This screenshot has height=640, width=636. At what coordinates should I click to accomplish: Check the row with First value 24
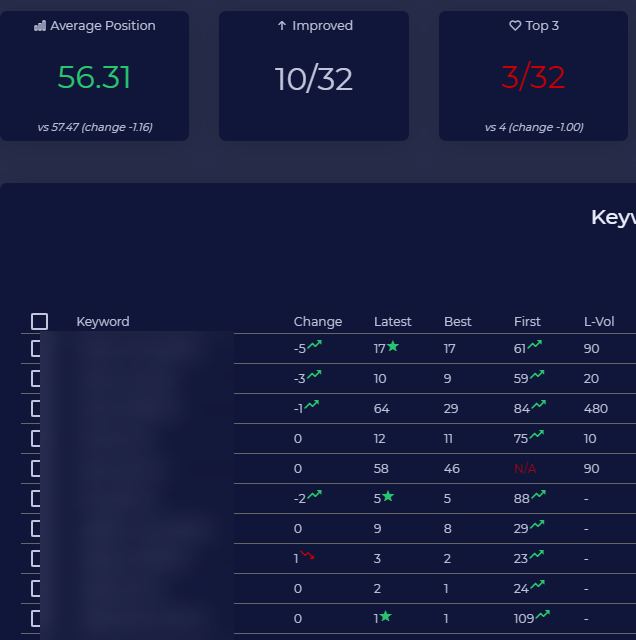pos(36,589)
